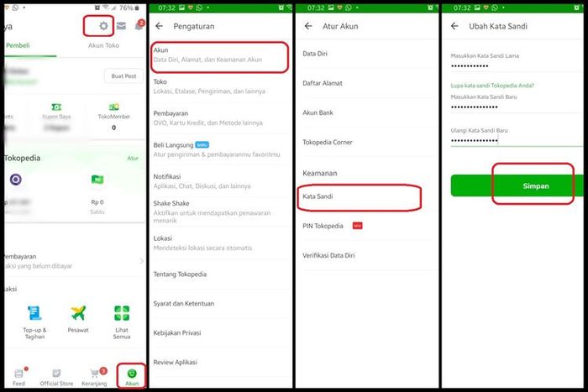Open the Pesawat airplane icon
Viewport: 588px width, 392px height.
point(78,313)
